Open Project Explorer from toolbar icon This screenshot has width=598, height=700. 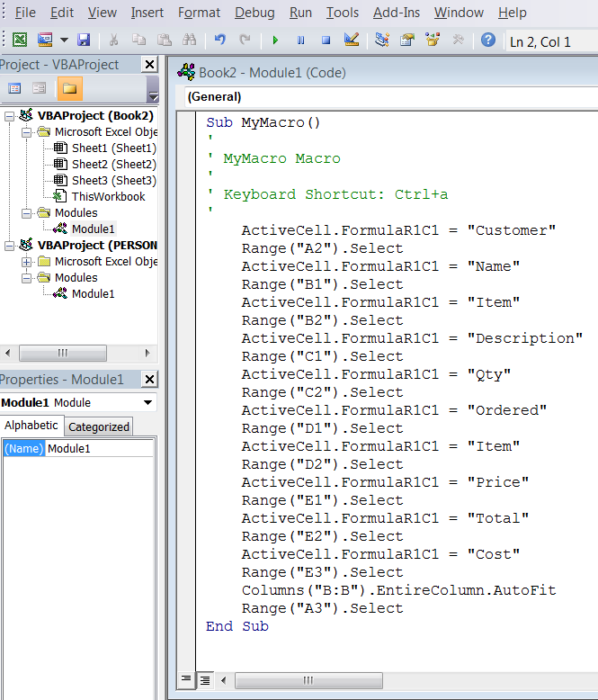pyautogui.click(x=382, y=40)
